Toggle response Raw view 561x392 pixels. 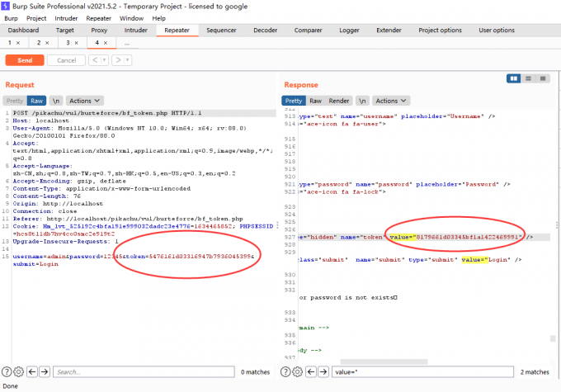(315, 101)
